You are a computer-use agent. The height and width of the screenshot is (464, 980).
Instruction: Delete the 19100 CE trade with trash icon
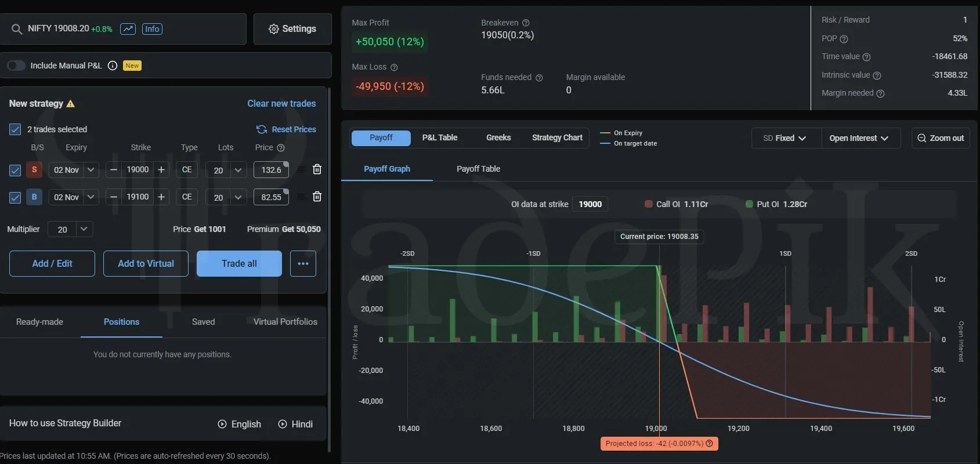(x=317, y=197)
